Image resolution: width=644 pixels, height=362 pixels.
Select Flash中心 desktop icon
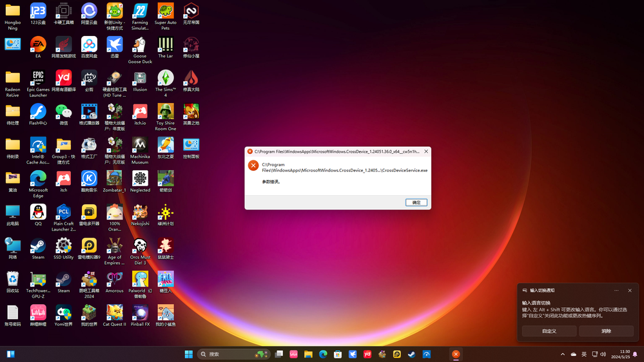pos(38,115)
